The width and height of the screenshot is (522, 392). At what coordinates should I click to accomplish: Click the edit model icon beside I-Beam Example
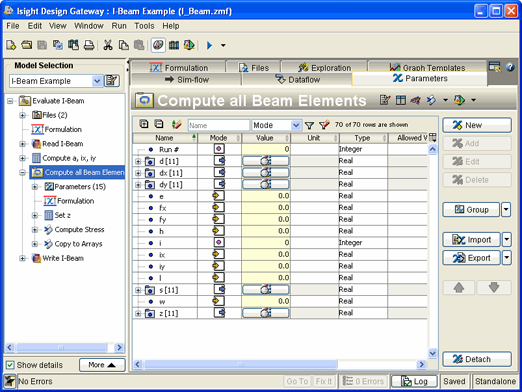112,81
